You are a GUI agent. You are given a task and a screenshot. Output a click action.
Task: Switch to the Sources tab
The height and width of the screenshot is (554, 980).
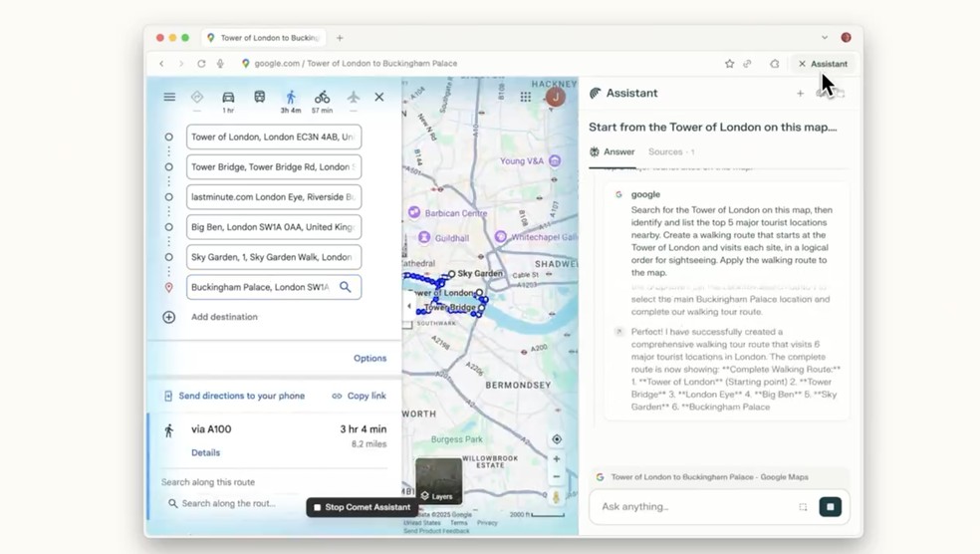[x=671, y=151]
